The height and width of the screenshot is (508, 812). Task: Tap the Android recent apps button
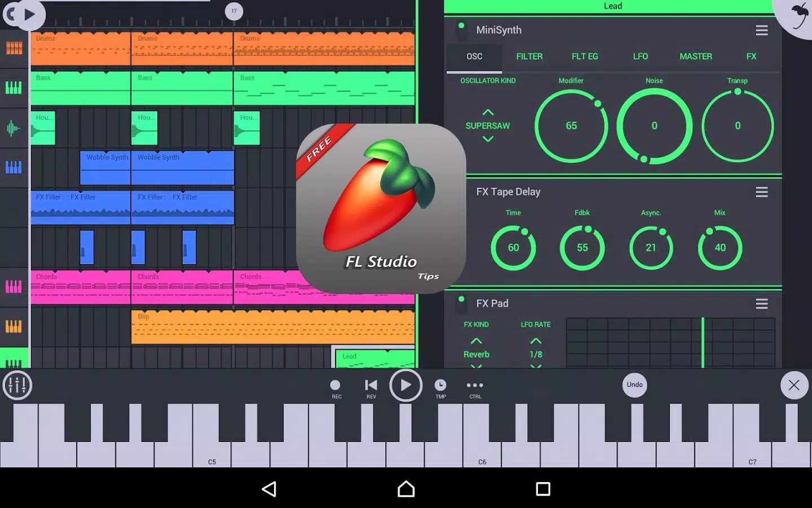543,489
